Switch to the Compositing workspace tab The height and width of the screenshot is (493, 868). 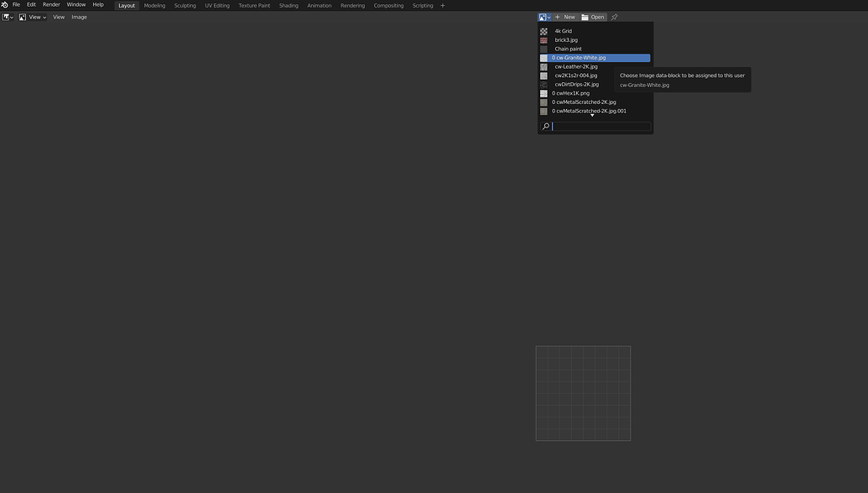[388, 6]
